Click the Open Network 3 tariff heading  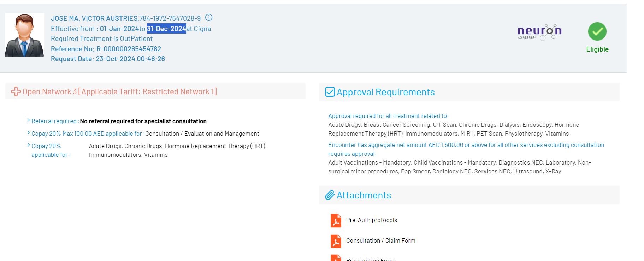pos(119,92)
